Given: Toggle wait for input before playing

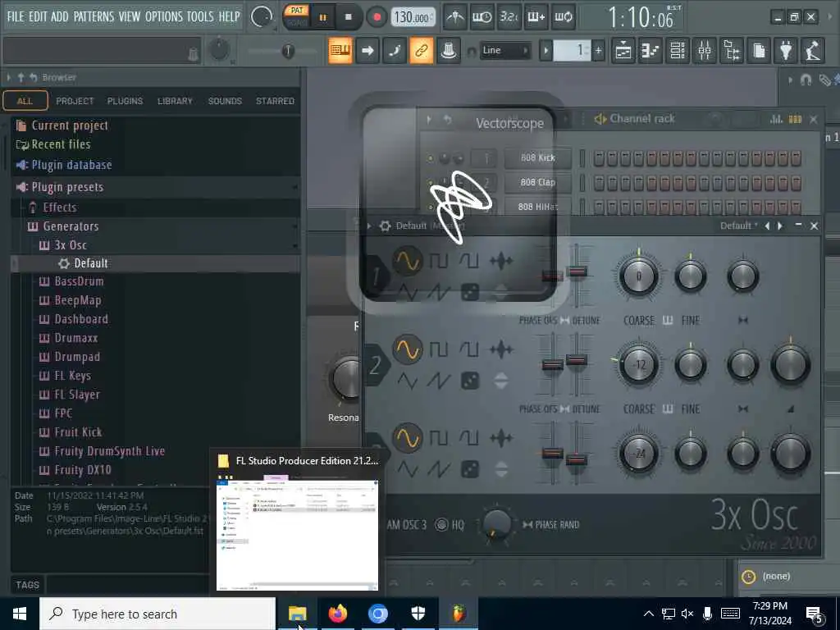Looking at the screenshot, I should point(482,17).
